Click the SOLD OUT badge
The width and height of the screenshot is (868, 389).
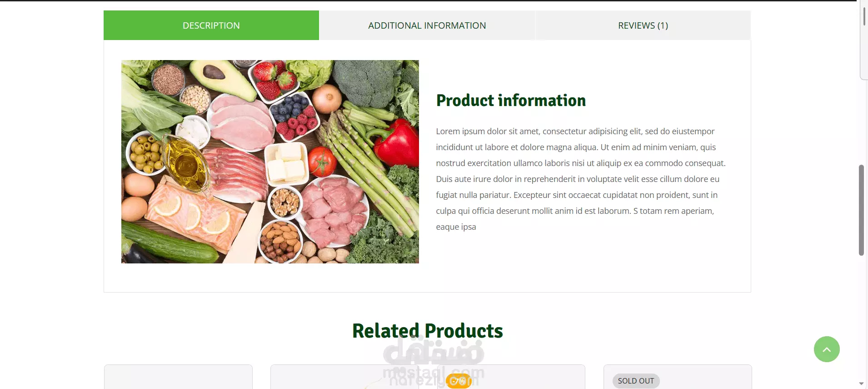coord(636,381)
